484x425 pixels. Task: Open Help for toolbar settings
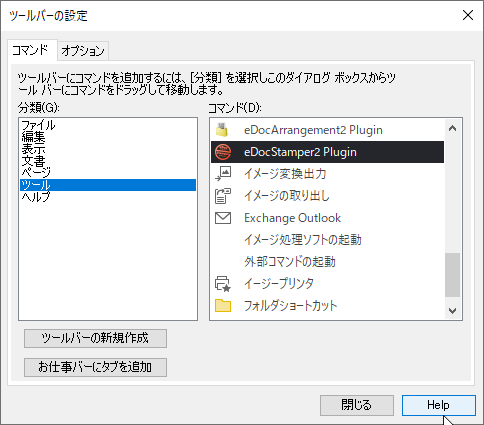(439, 405)
